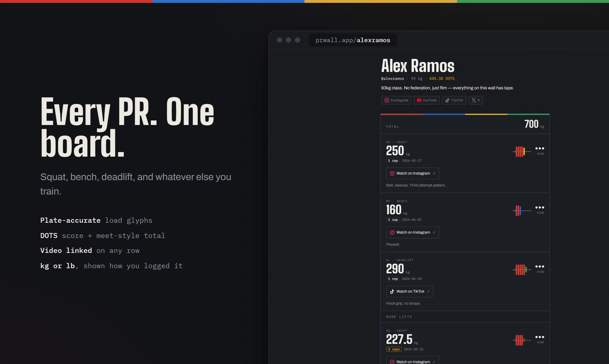Image resolution: width=609 pixels, height=364 pixels.
Task: Click the prwall.app/alexramos address bar
Action: click(353, 40)
